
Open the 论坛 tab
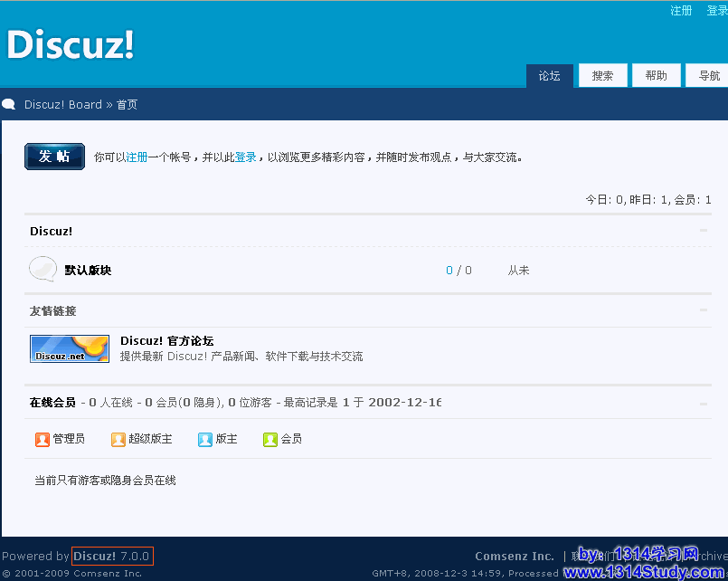[x=549, y=76]
